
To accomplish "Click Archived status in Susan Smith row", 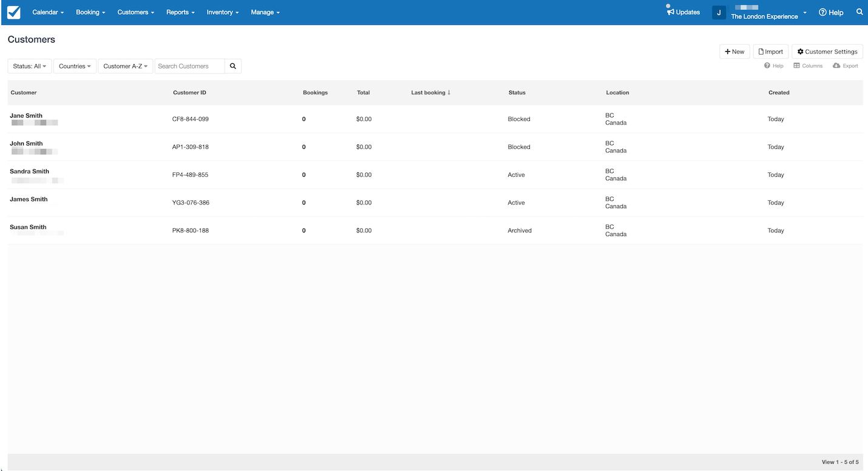I will pyautogui.click(x=520, y=231).
